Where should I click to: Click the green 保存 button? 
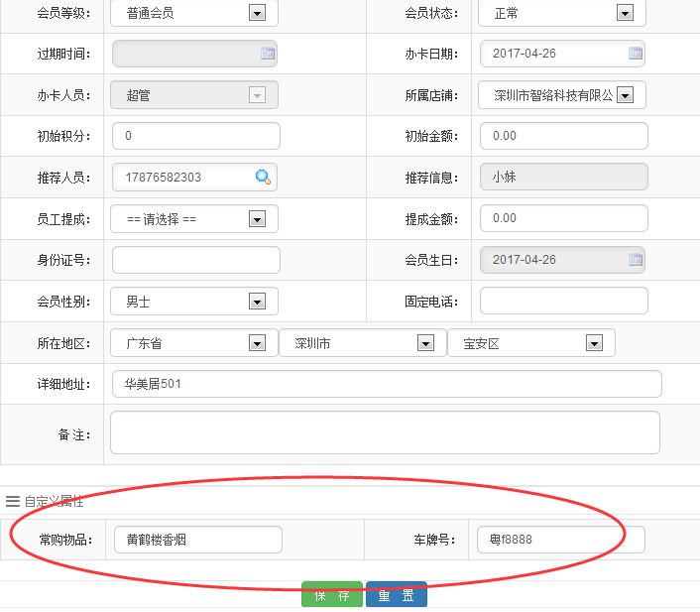pos(332,594)
